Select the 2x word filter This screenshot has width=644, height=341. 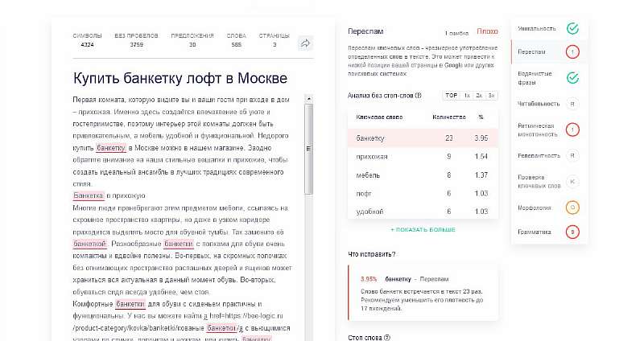(x=479, y=95)
